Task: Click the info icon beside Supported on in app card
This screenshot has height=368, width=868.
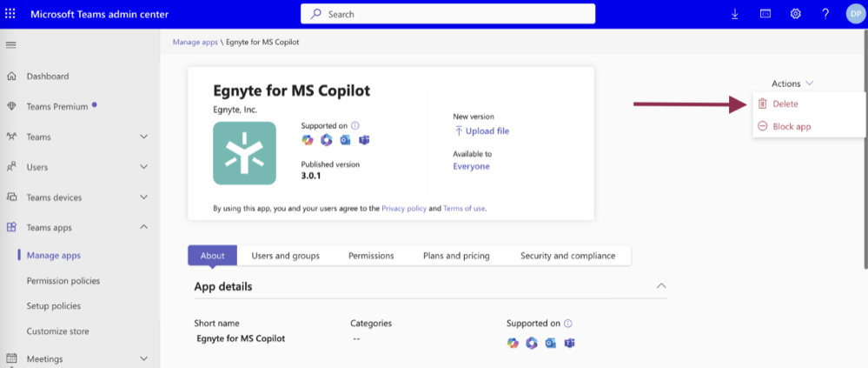Action: 355,126
